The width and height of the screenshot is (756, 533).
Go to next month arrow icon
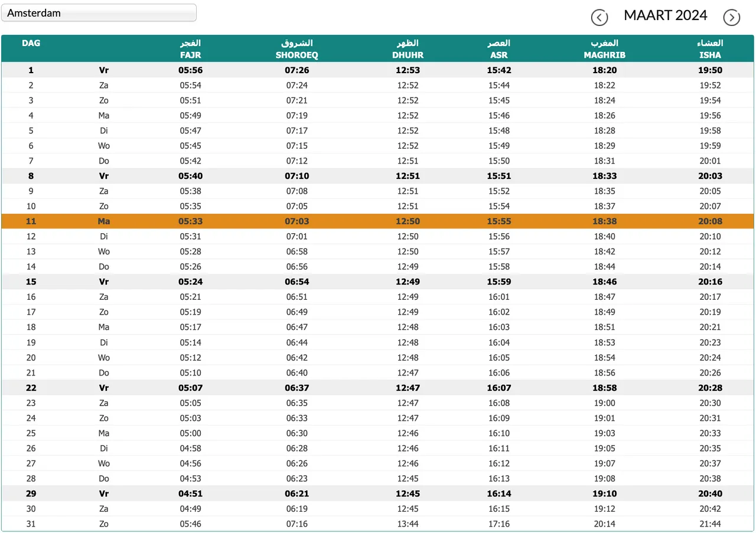click(x=732, y=18)
